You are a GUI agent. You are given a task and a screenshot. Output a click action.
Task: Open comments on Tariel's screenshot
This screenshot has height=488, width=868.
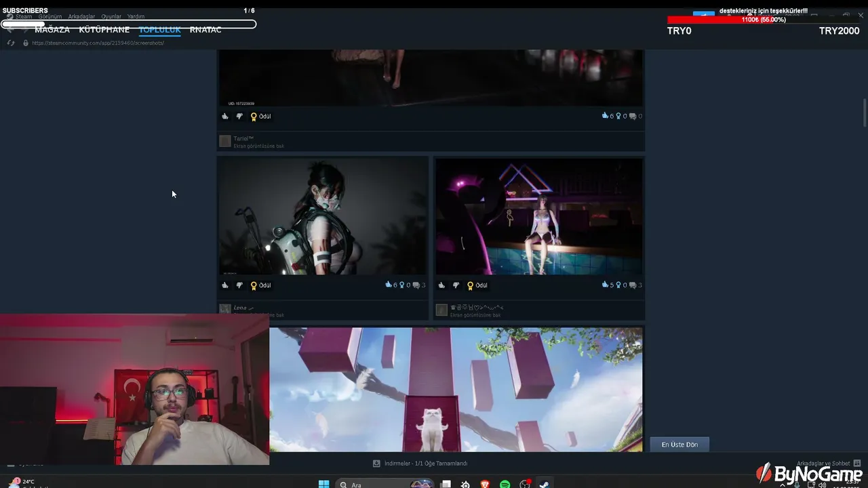[635, 116]
